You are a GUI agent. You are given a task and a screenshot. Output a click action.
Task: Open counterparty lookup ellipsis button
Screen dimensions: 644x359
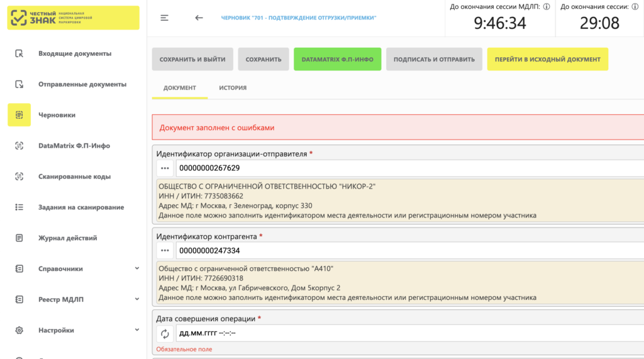pyautogui.click(x=165, y=251)
